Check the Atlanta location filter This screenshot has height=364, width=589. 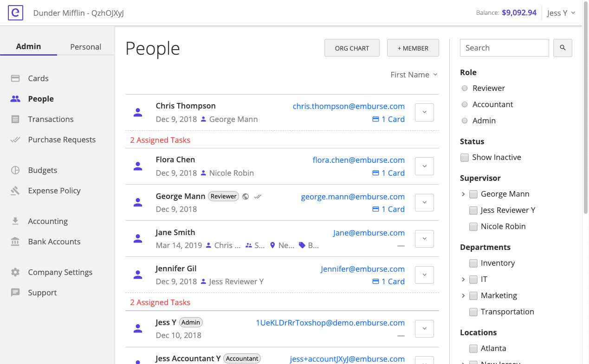click(473, 348)
